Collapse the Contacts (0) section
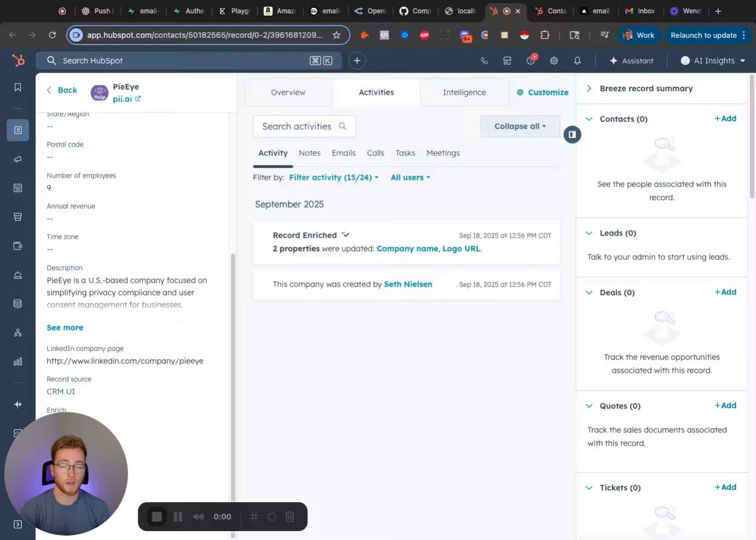The height and width of the screenshot is (540, 756). tap(589, 119)
